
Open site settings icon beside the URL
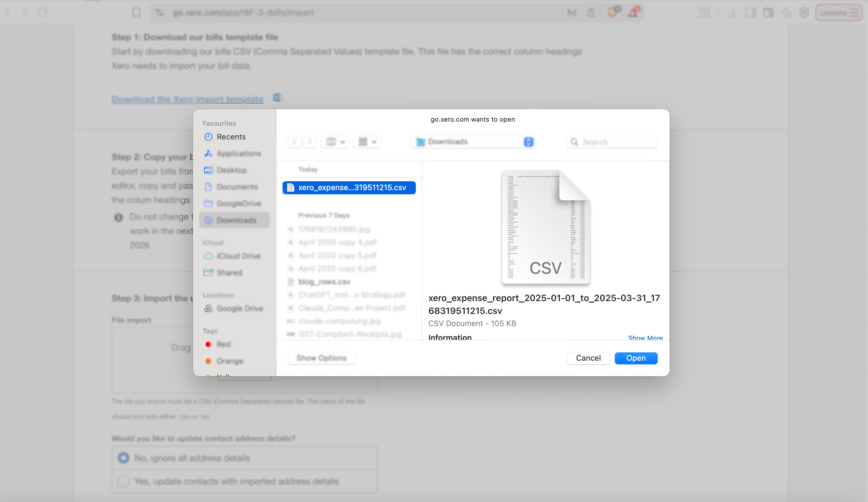[159, 13]
